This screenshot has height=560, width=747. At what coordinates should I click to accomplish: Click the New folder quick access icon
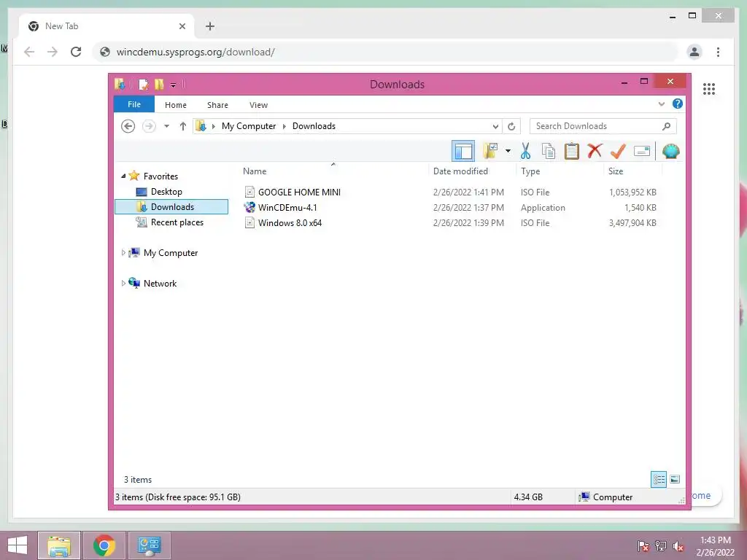tap(159, 85)
